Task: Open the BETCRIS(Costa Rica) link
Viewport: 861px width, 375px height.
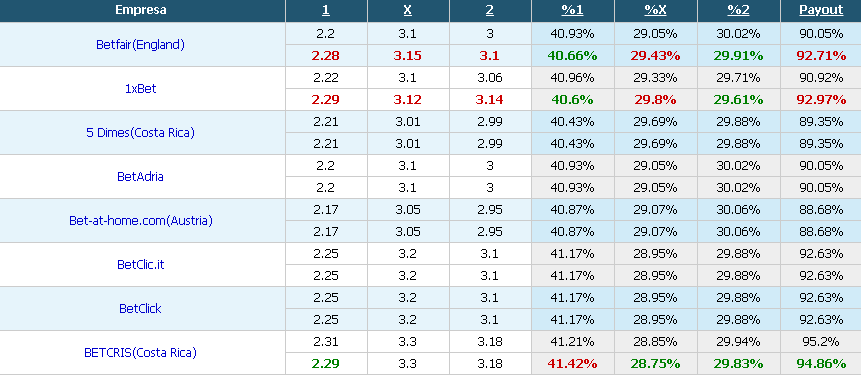Action: click(x=141, y=352)
